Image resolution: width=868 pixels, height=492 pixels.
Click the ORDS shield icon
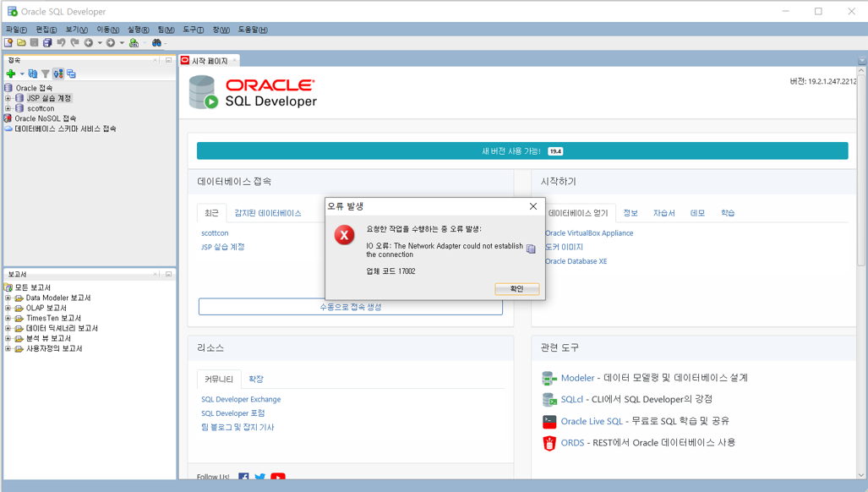[x=549, y=443]
